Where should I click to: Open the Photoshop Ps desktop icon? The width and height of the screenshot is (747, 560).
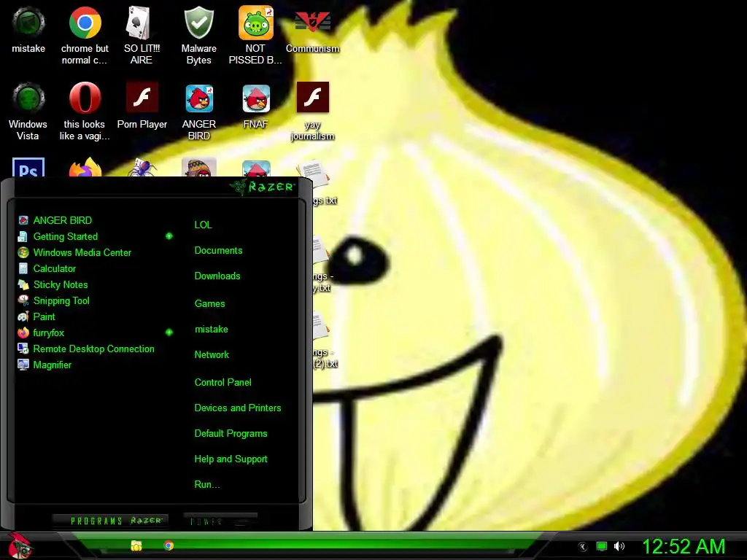(x=28, y=167)
